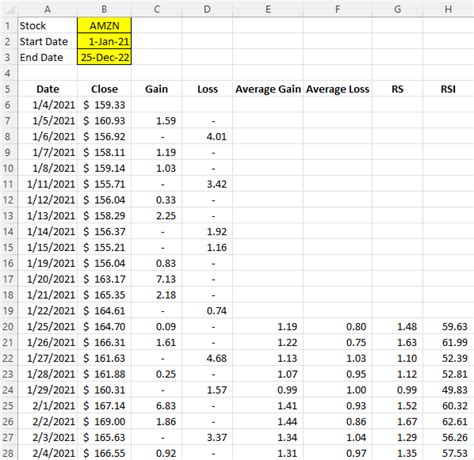Select the AMZN stock ticker cell
474x460 pixels.
tap(104, 25)
